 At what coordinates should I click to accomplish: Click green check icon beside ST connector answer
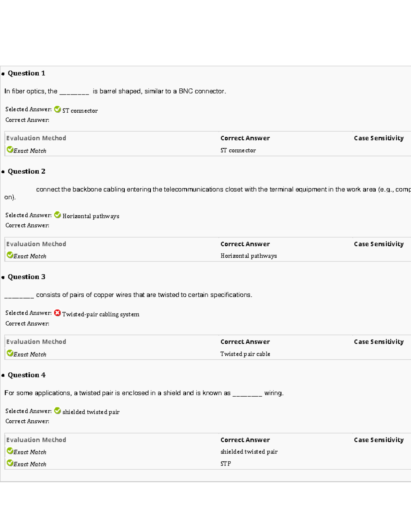click(58, 110)
